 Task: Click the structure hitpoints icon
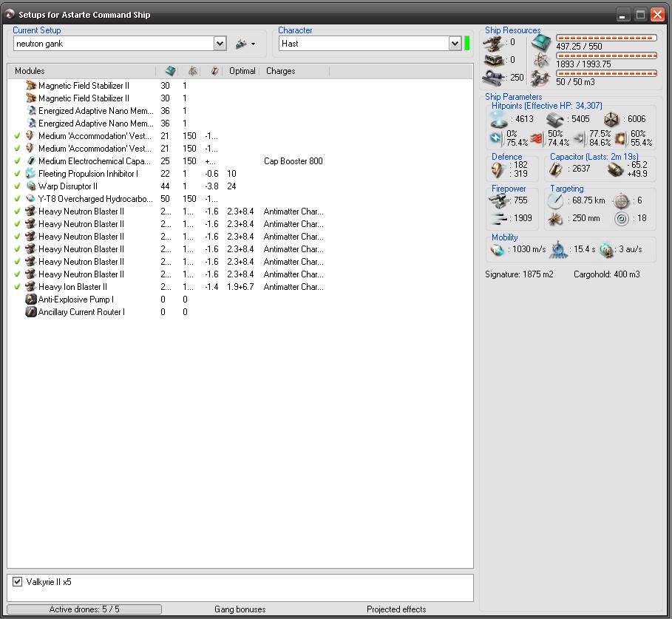611,120
